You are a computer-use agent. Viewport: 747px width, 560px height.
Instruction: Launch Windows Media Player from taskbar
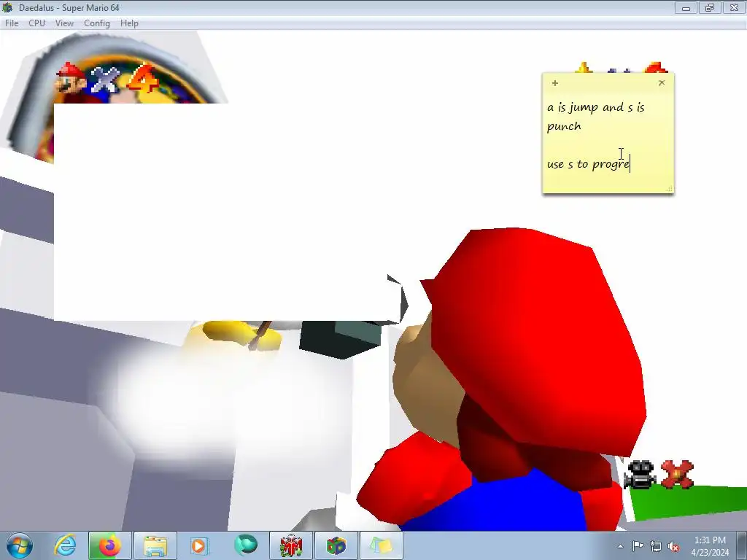[198, 545]
